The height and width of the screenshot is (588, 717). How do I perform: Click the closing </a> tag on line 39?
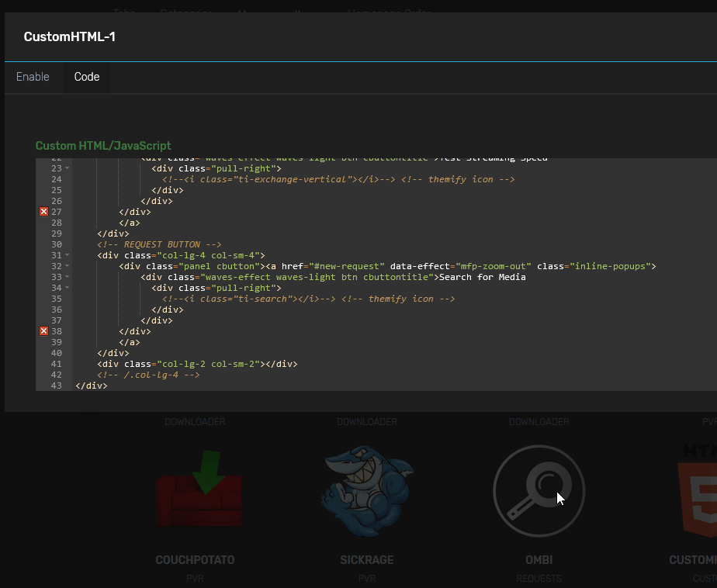tap(130, 342)
